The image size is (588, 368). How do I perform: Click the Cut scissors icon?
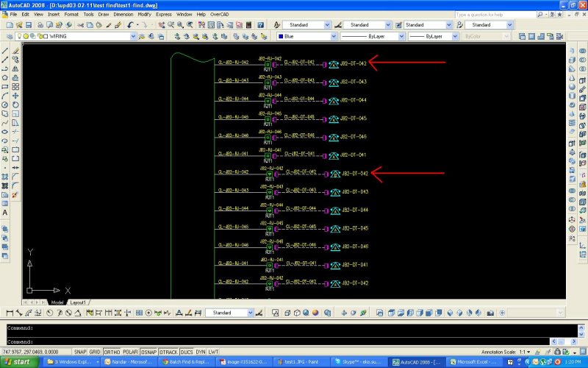(82, 25)
